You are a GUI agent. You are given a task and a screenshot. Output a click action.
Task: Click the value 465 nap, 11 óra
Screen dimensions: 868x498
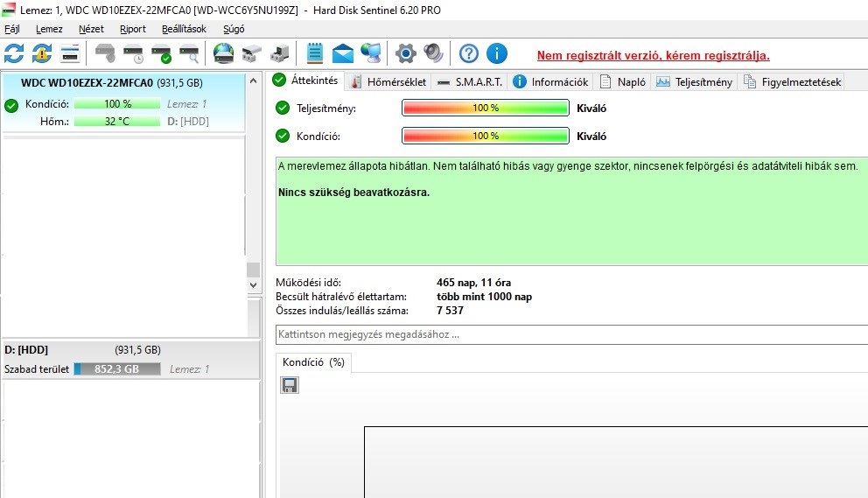pyautogui.click(x=474, y=283)
